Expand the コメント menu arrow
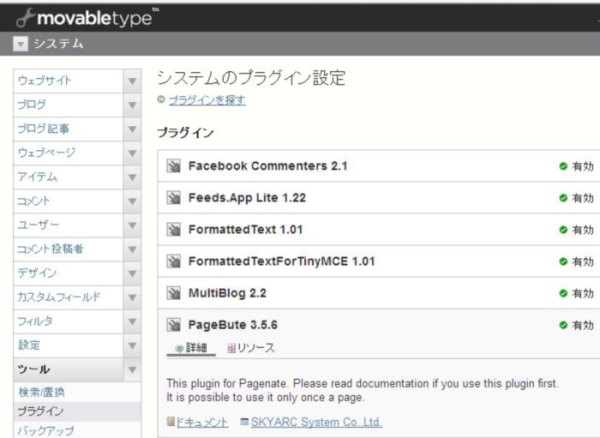This screenshot has height=438, width=600. point(132,201)
